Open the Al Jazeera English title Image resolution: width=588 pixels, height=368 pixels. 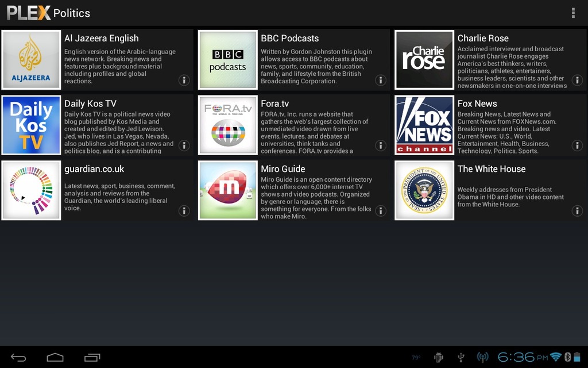[x=101, y=39]
